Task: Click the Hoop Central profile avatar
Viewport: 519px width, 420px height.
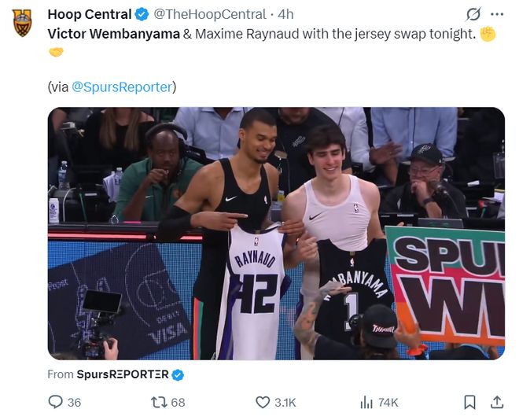Action: pos(23,23)
